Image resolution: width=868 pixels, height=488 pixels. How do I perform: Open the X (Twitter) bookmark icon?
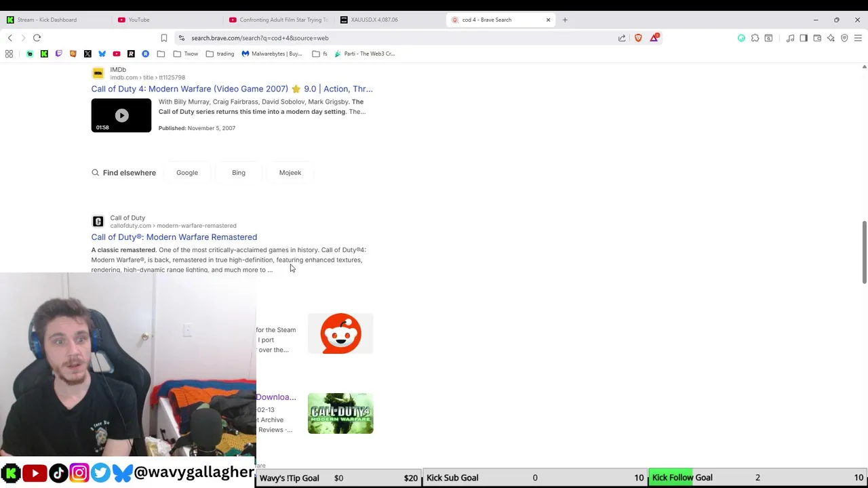click(x=87, y=54)
